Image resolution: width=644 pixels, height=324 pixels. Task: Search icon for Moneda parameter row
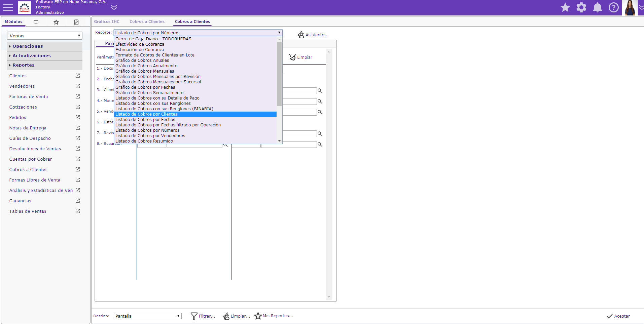coord(320,102)
